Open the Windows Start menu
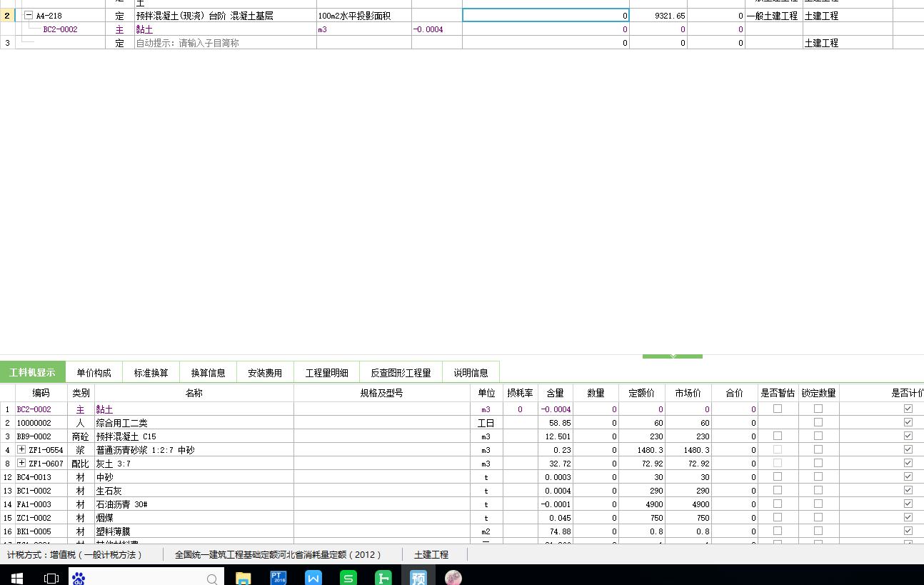 coord(17,578)
